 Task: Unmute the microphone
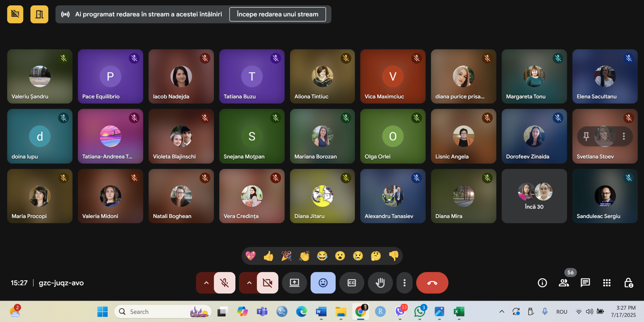(224, 283)
